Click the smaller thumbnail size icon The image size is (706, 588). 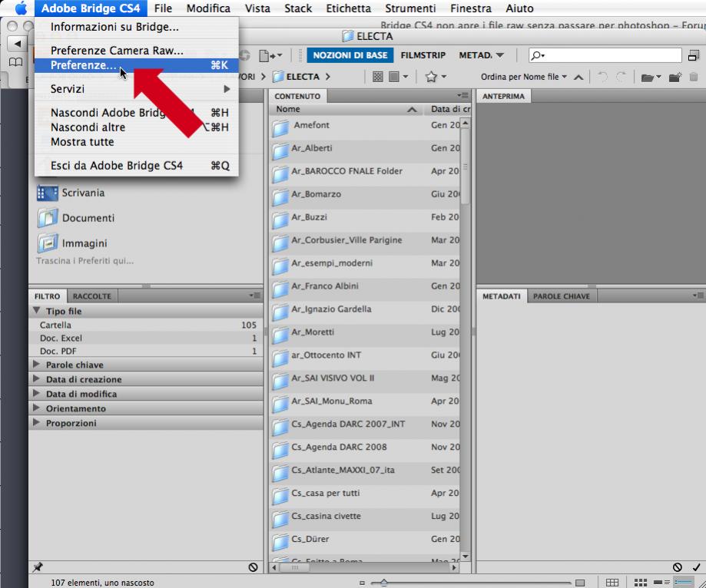point(362,583)
